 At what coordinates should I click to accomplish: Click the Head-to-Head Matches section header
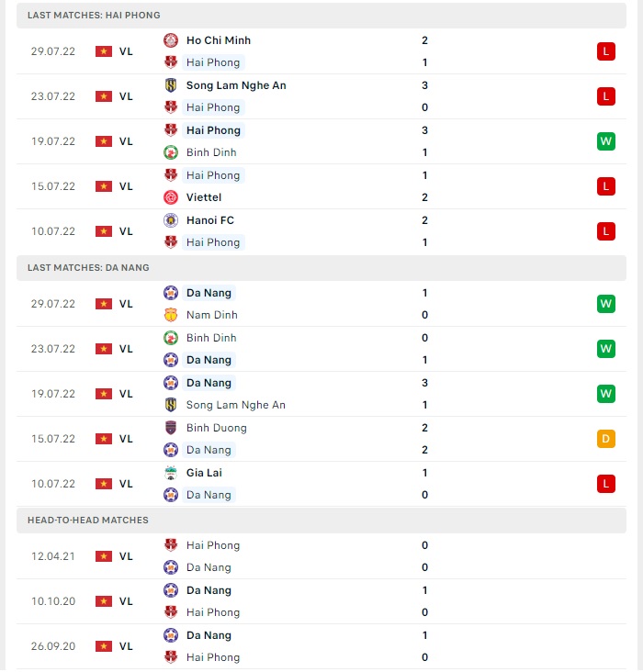point(321,521)
